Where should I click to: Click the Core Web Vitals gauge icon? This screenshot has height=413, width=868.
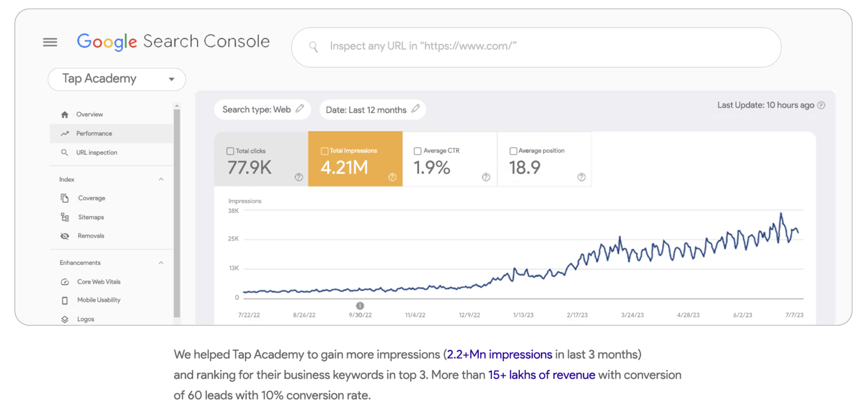[x=65, y=282]
